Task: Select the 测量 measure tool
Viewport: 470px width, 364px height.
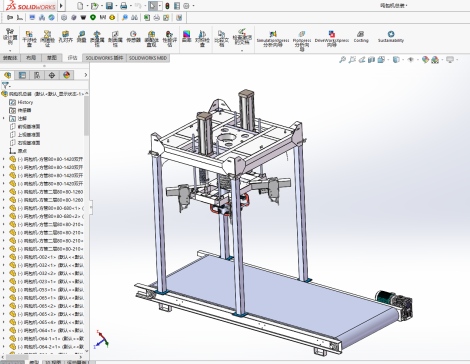Action: click(x=81, y=37)
